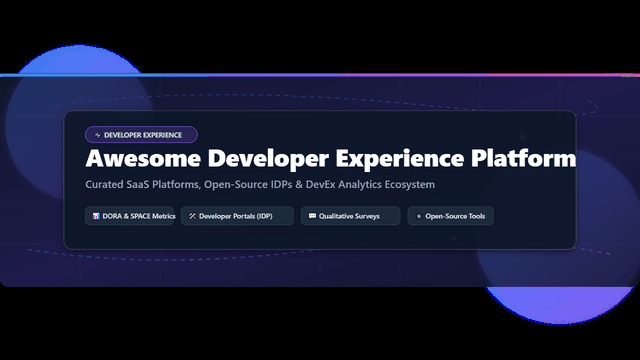Click the chart icon beside DORA & SPACE Metrics
640x360 pixels.
pos(96,216)
